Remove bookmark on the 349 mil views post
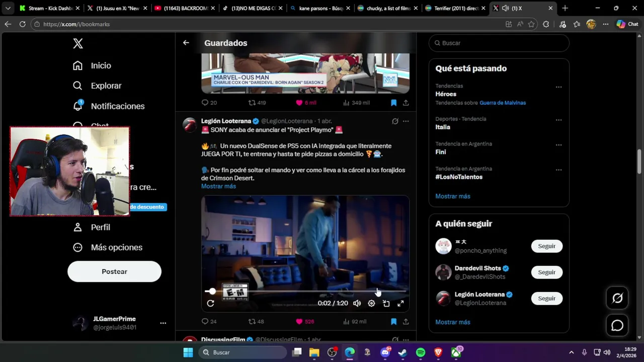Screen dimensions: 644x362 click(393, 103)
